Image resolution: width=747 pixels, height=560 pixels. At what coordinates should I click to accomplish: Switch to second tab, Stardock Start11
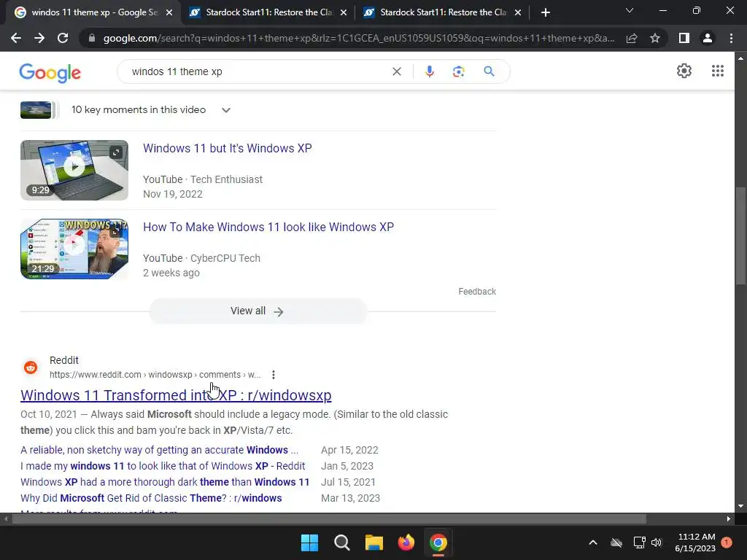[268, 12]
